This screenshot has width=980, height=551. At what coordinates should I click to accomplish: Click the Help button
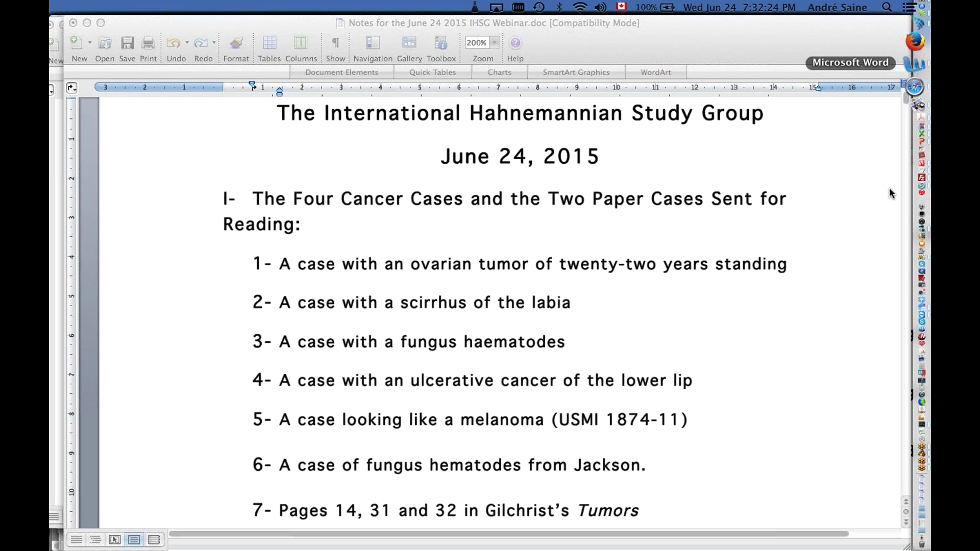click(x=515, y=43)
